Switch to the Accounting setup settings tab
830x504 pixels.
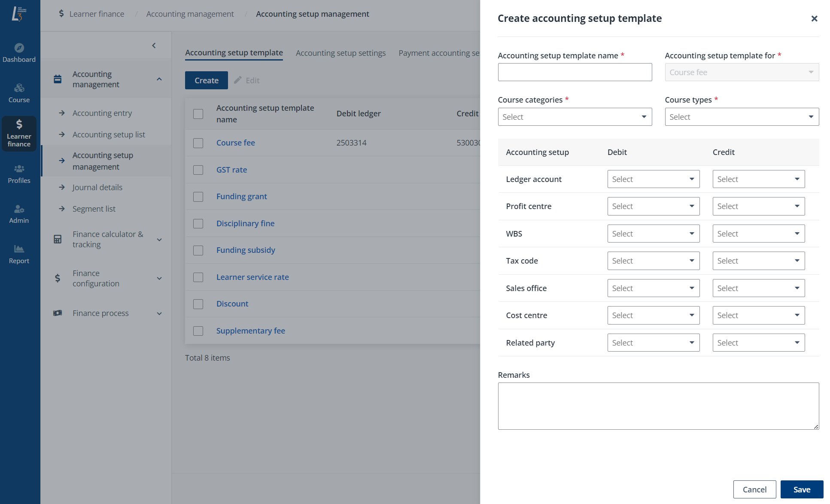341,52
